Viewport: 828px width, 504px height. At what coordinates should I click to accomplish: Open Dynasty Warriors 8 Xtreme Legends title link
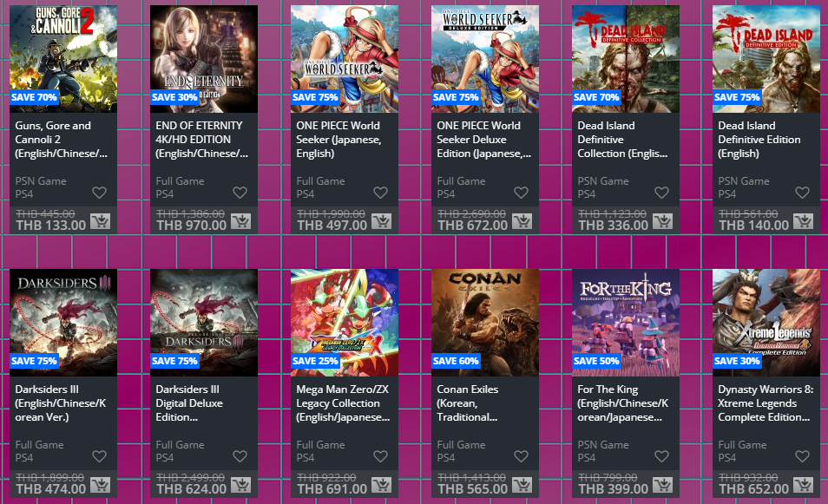click(766, 403)
